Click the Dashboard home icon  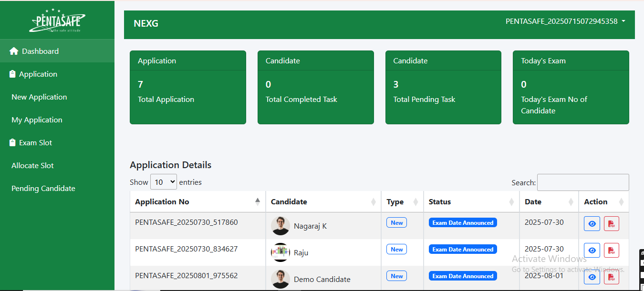[14, 51]
